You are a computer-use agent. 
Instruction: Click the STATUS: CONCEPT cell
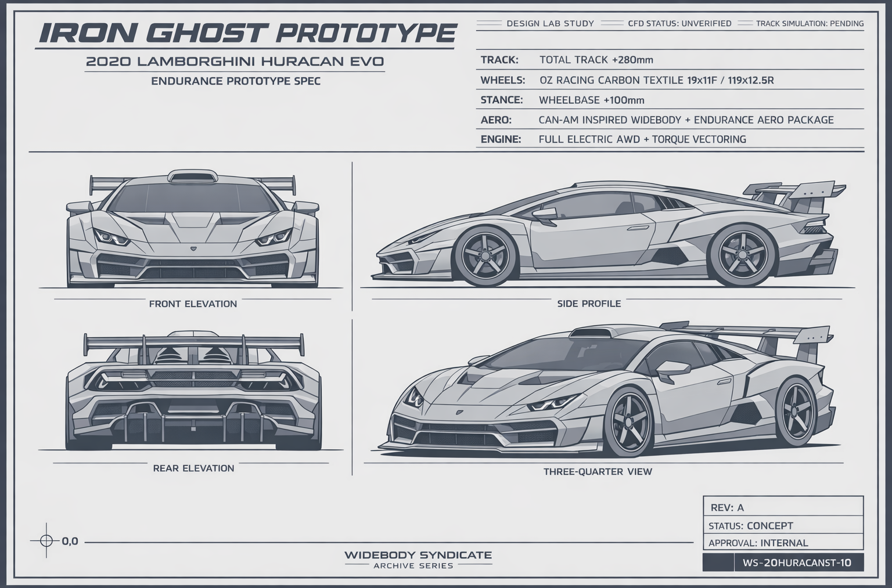(x=783, y=525)
